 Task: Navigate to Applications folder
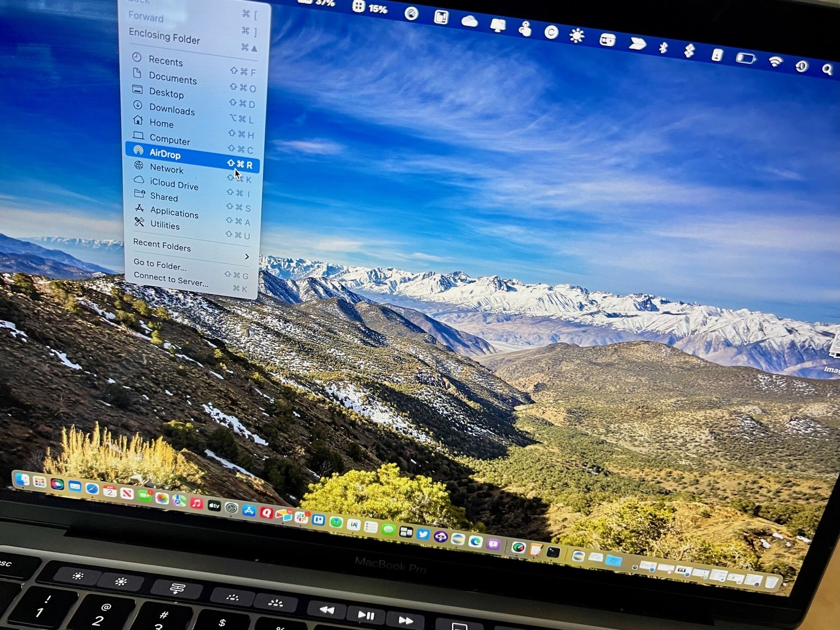[x=173, y=213]
